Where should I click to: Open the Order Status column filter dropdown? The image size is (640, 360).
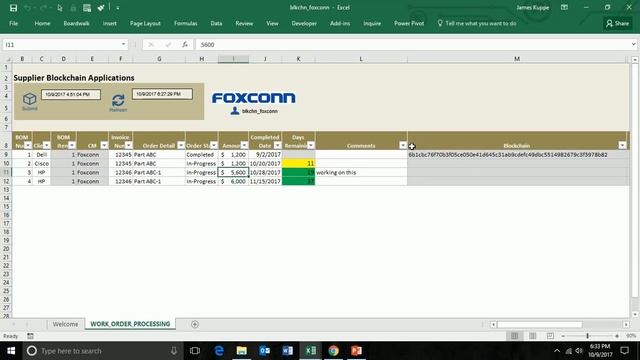point(214,145)
